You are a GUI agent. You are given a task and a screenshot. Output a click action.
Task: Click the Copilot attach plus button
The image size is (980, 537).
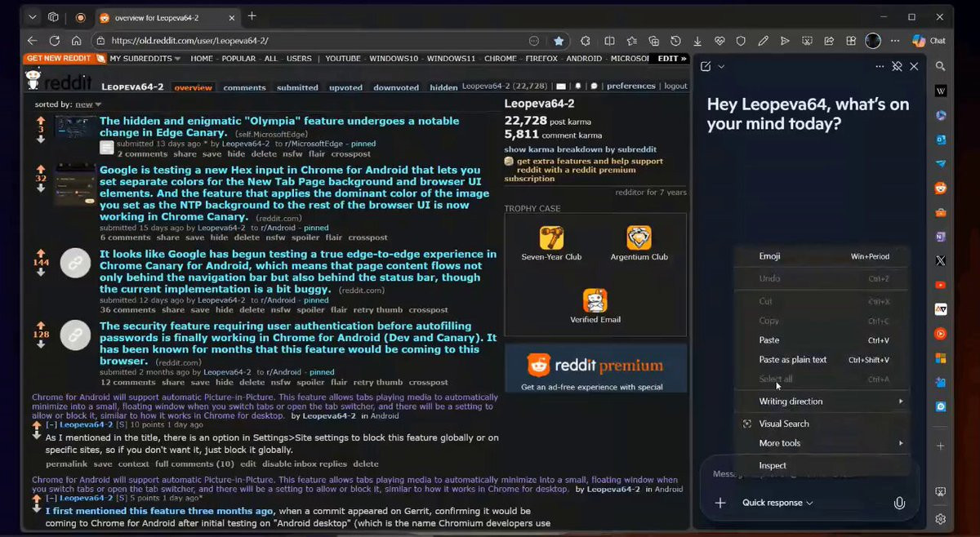[x=720, y=503]
